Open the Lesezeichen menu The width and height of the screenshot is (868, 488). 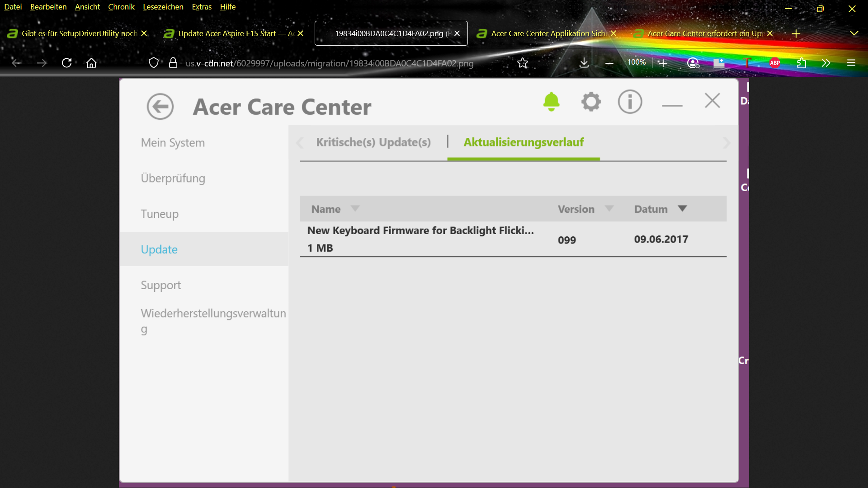point(163,7)
